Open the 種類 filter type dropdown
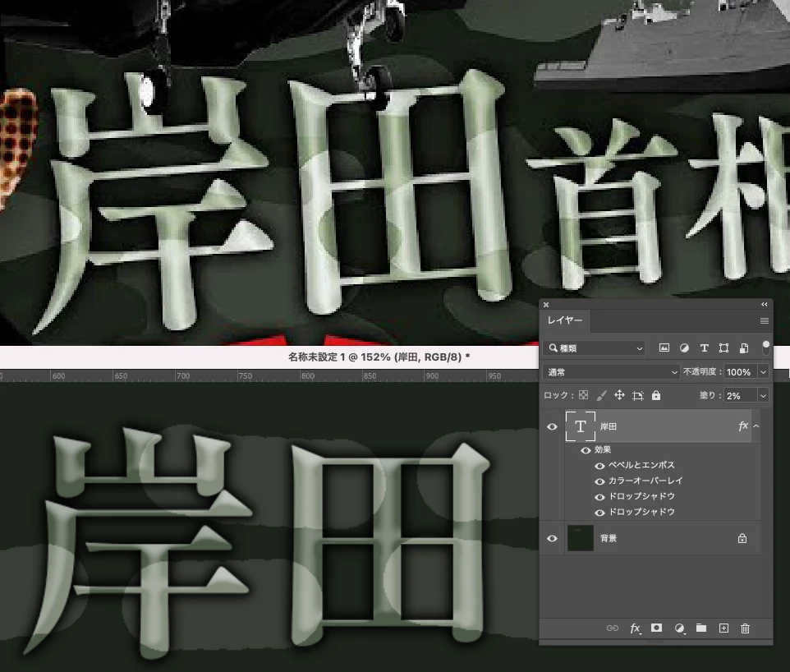790x672 pixels. click(x=595, y=348)
